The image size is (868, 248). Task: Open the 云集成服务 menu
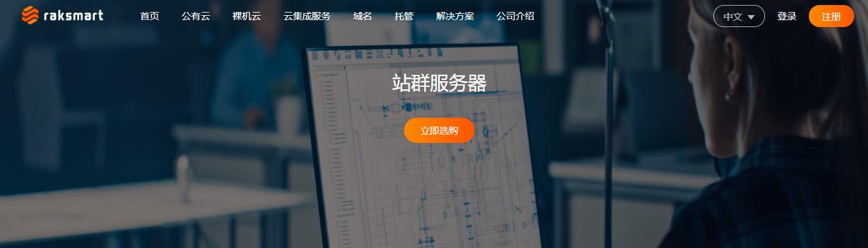click(x=307, y=16)
